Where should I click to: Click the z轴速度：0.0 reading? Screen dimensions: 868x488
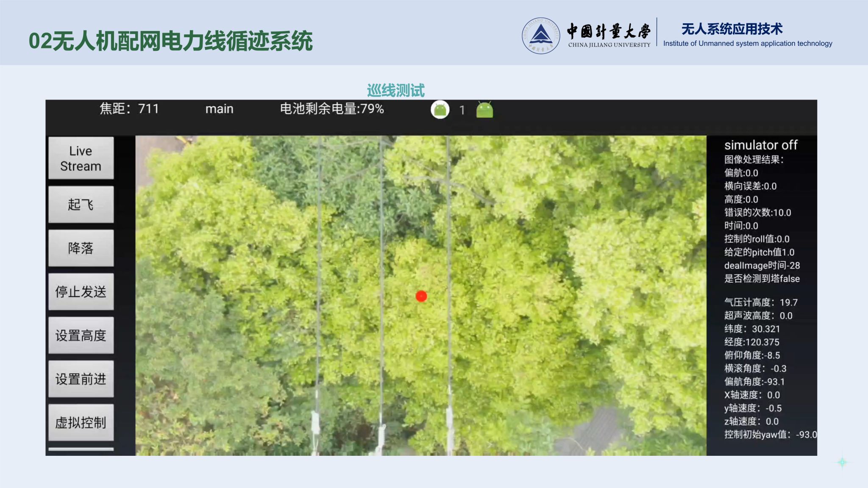point(751,421)
